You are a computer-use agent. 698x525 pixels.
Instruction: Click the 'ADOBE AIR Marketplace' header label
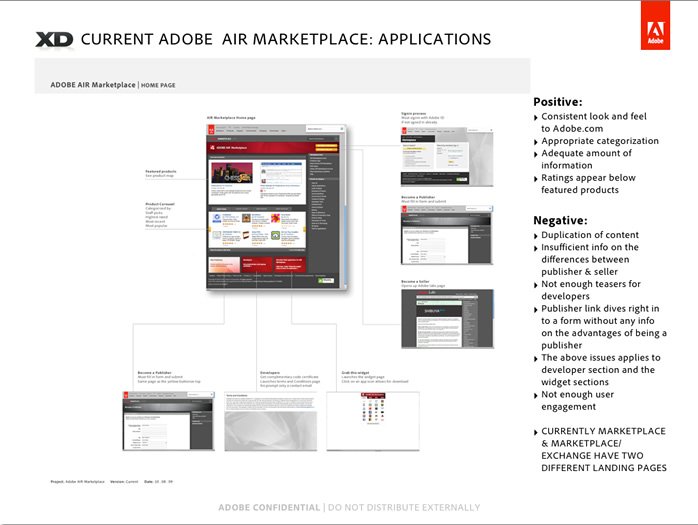93,85
